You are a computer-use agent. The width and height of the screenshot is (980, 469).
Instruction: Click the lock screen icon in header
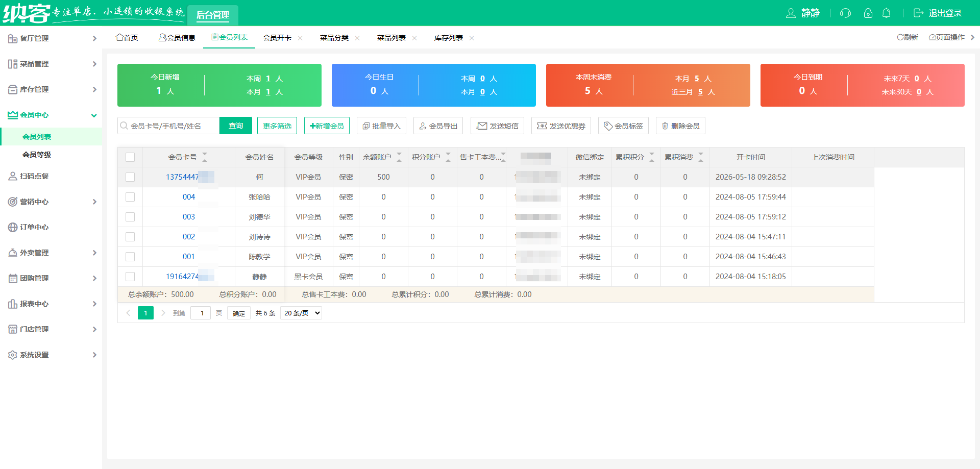click(x=868, y=13)
